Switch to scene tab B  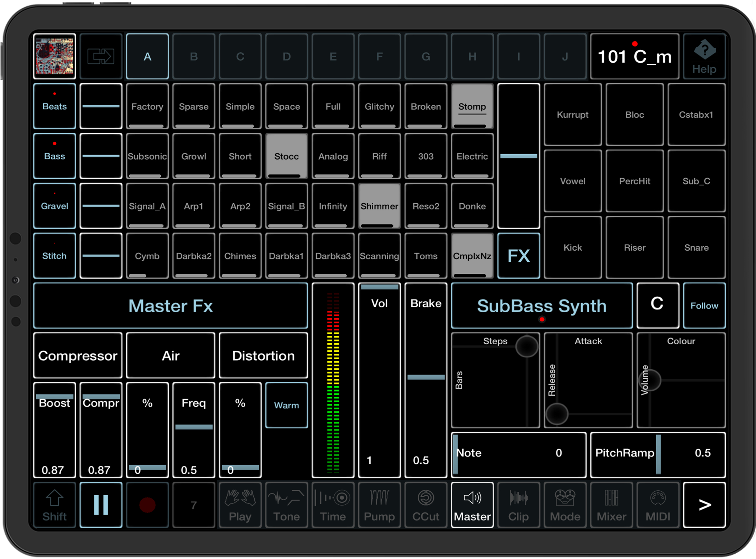coord(194,56)
